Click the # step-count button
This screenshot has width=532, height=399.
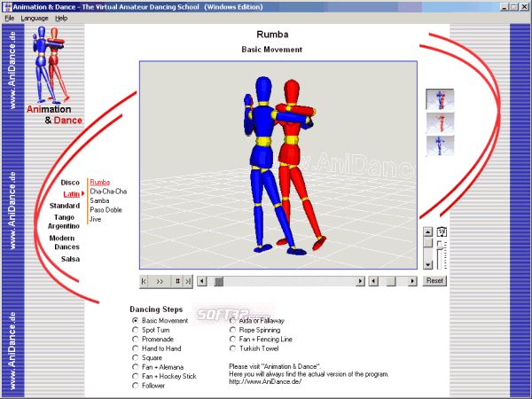tap(177, 281)
